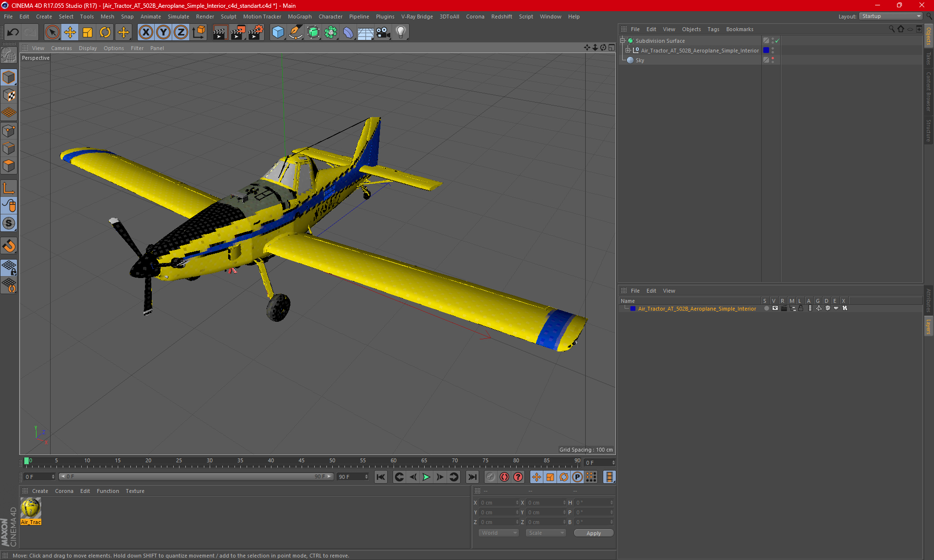
Task: Open the Bend deformer icon
Action: 348,33
